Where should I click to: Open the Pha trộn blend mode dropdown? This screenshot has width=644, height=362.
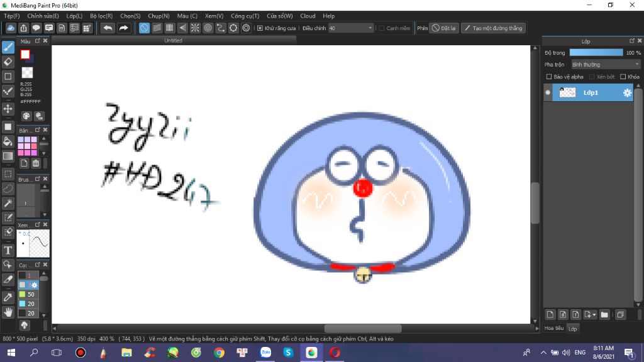coord(606,65)
